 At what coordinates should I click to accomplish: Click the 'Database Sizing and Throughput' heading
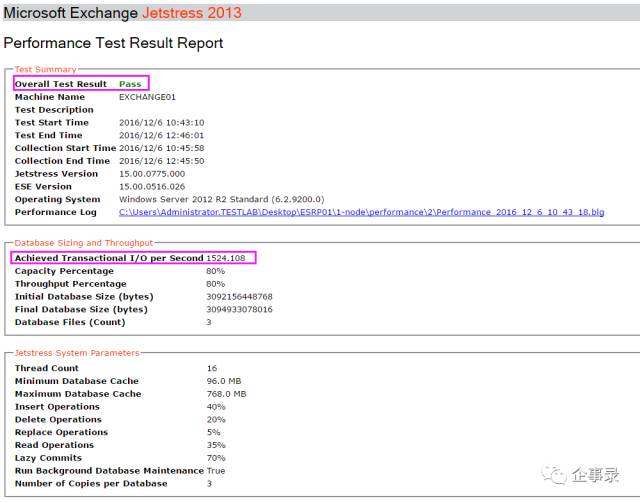[84, 243]
